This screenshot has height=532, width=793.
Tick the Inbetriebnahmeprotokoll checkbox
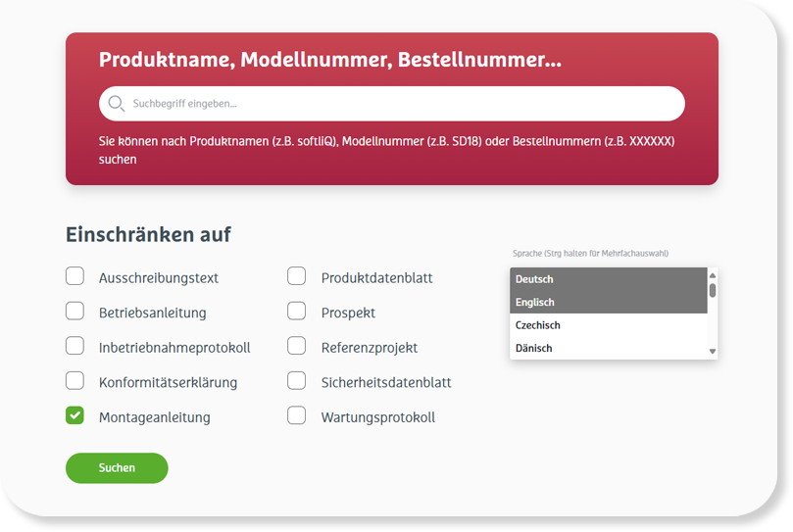tap(74, 346)
